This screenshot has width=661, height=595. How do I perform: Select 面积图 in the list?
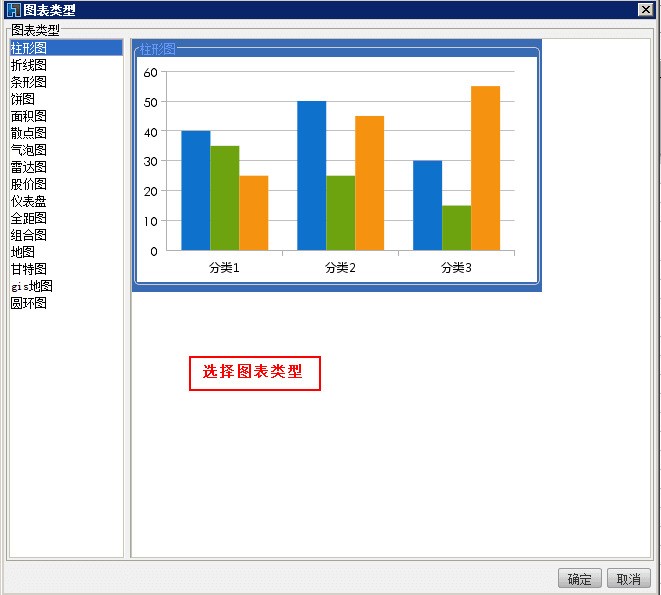29,116
